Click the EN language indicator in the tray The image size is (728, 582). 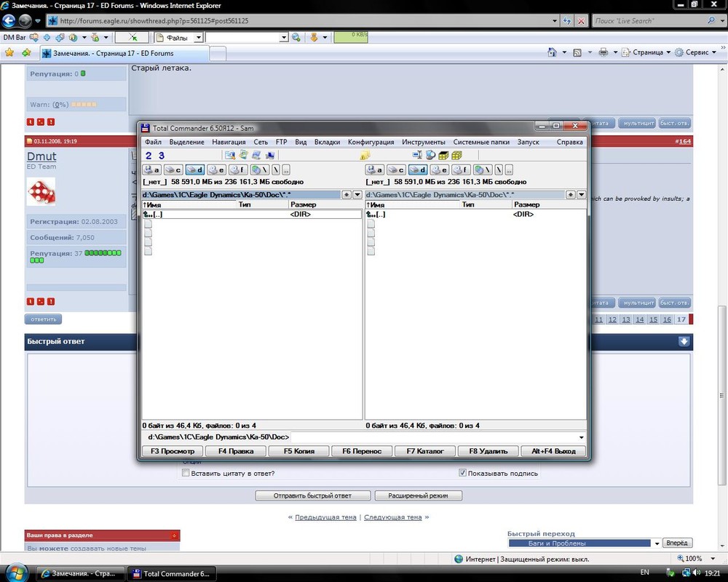[645, 573]
